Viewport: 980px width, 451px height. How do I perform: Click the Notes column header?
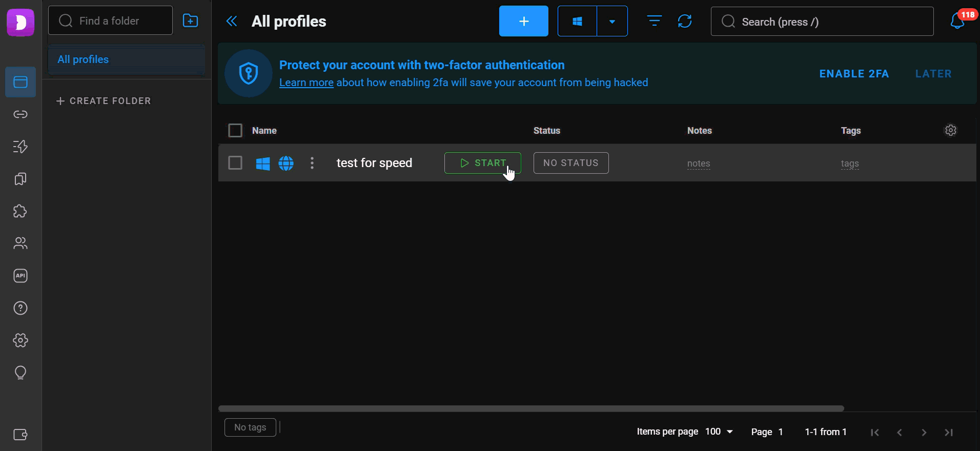(700, 131)
